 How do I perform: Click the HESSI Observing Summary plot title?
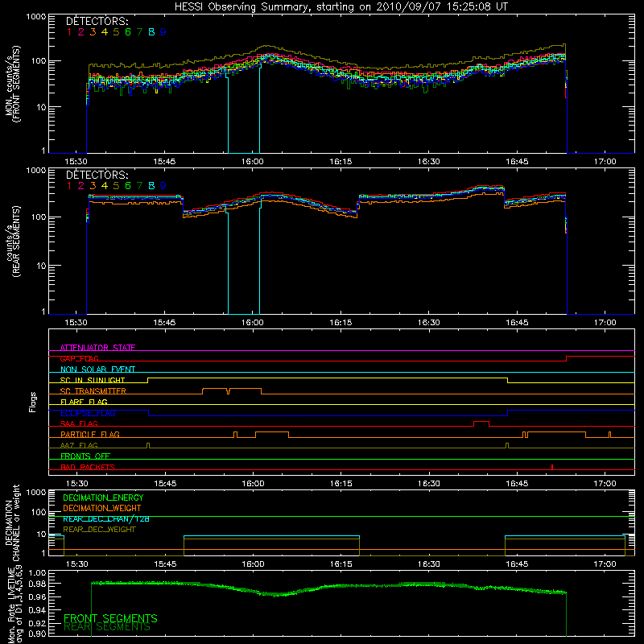[x=341, y=7]
